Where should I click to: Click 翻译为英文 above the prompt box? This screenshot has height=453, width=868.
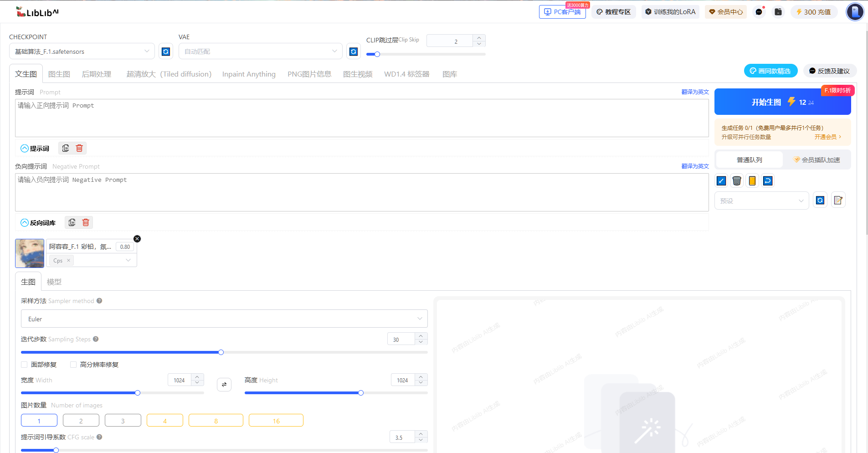(x=695, y=91)
